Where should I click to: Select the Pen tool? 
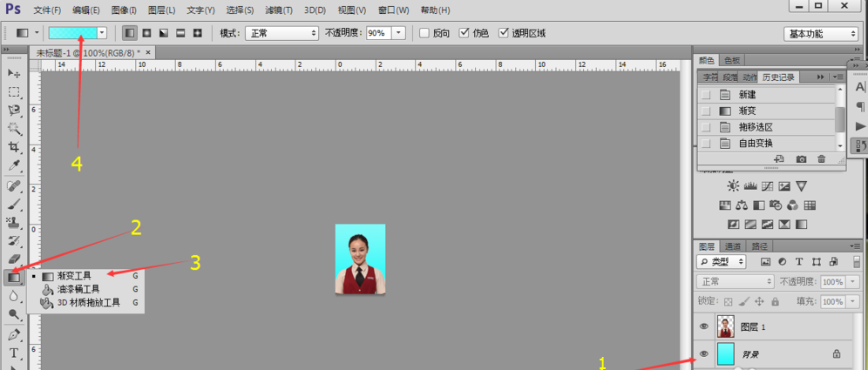point(14,335)
